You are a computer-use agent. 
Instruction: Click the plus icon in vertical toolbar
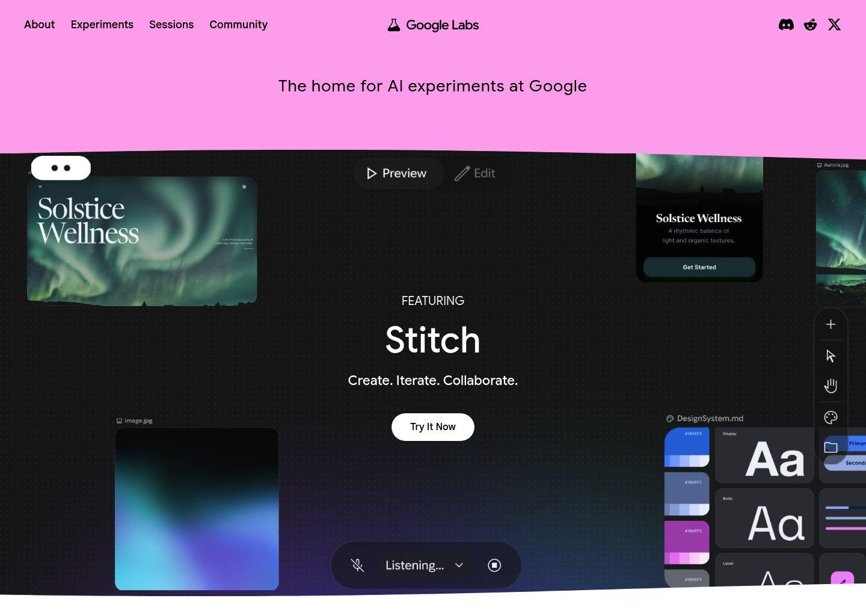point(831,325)
